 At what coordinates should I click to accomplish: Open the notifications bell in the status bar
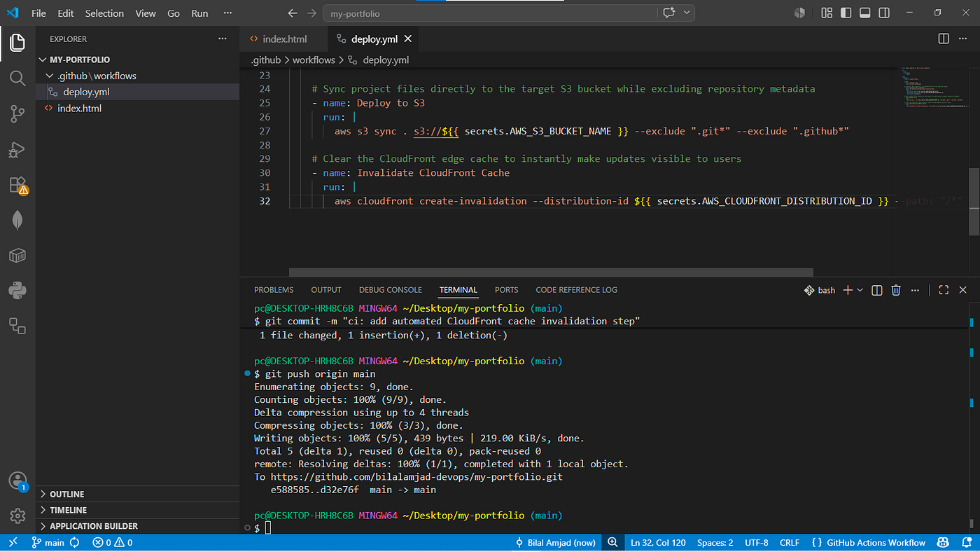[x=966, y=542]
